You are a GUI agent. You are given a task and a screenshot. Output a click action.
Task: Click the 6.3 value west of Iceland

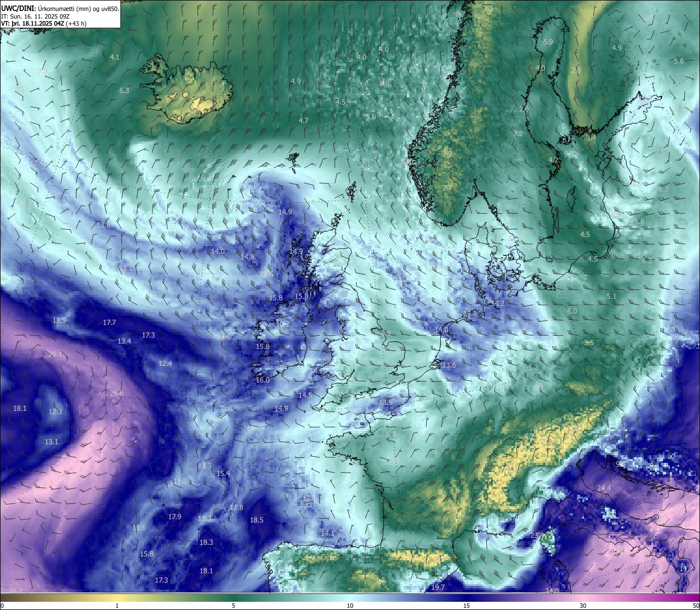124,91
